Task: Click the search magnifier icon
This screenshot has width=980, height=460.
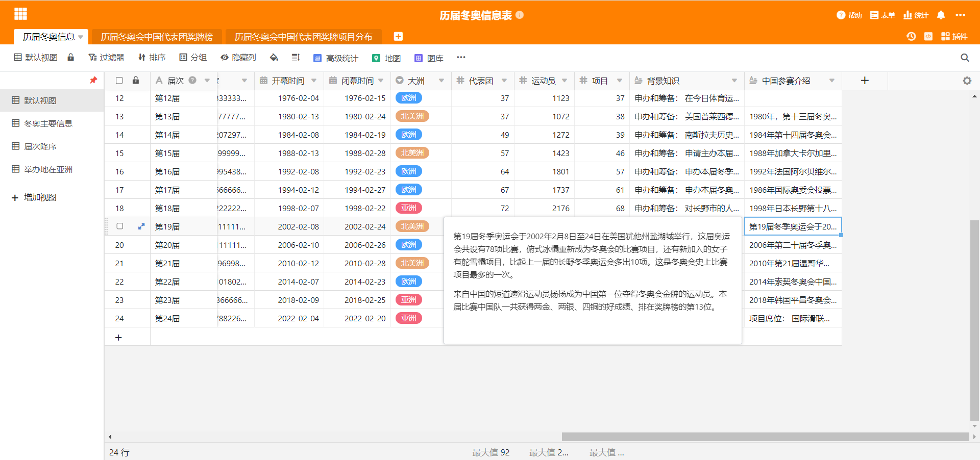Action: point(965,58)
